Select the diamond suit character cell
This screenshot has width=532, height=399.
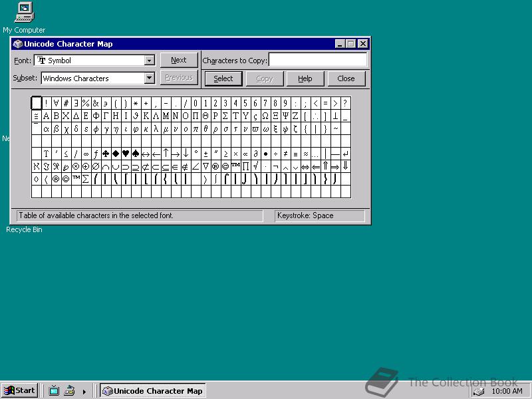[x=116, y=154]
